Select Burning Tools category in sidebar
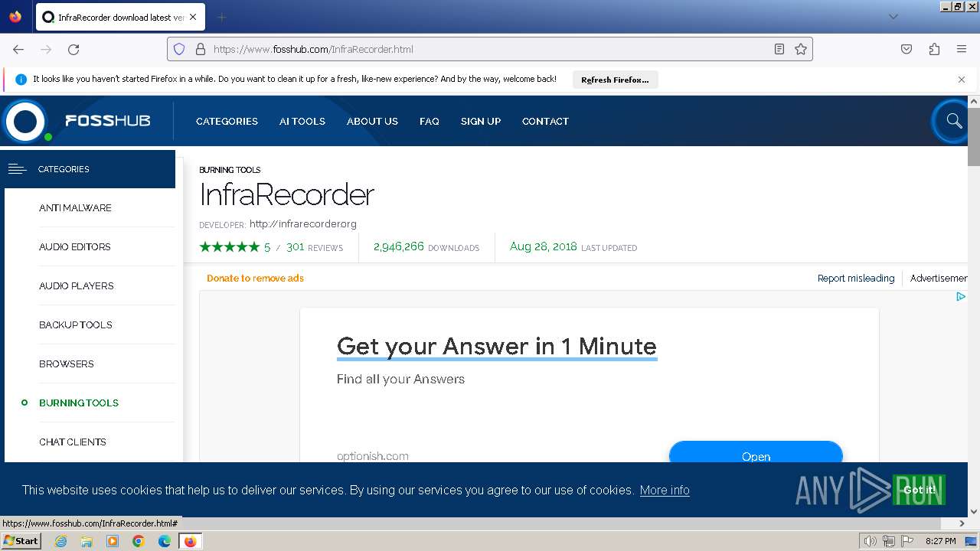 coord(79,403)
